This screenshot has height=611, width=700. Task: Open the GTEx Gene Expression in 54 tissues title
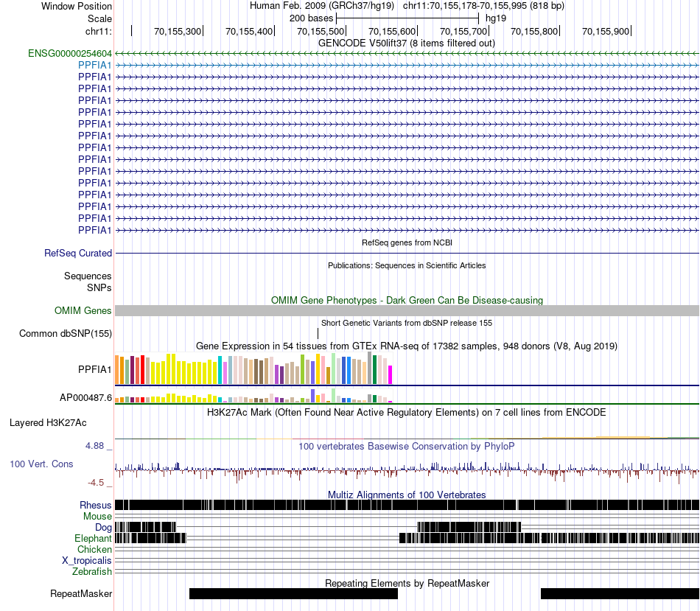407,346
